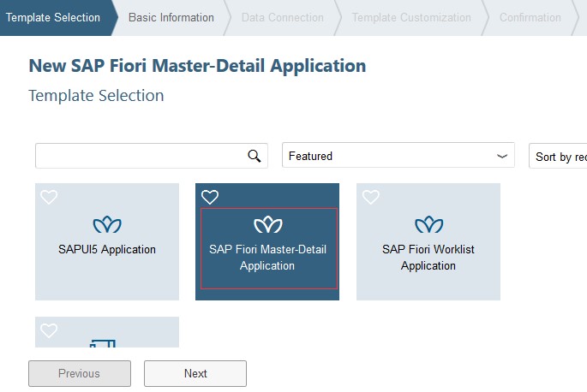Screen dimensions: 587x392
Task: Favorite the SAPUI5 Application template heart
Action: pyautogui.click(x=49, y=197)
